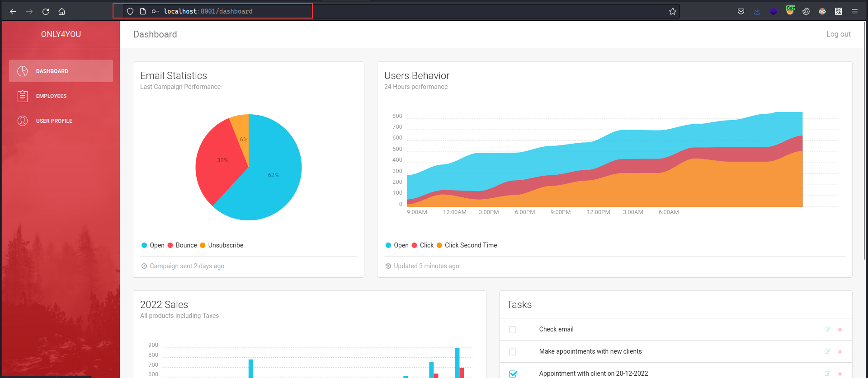Click the saved password key icon
The height and width of the screenshot is (378, 868).
tap(156, 11)
